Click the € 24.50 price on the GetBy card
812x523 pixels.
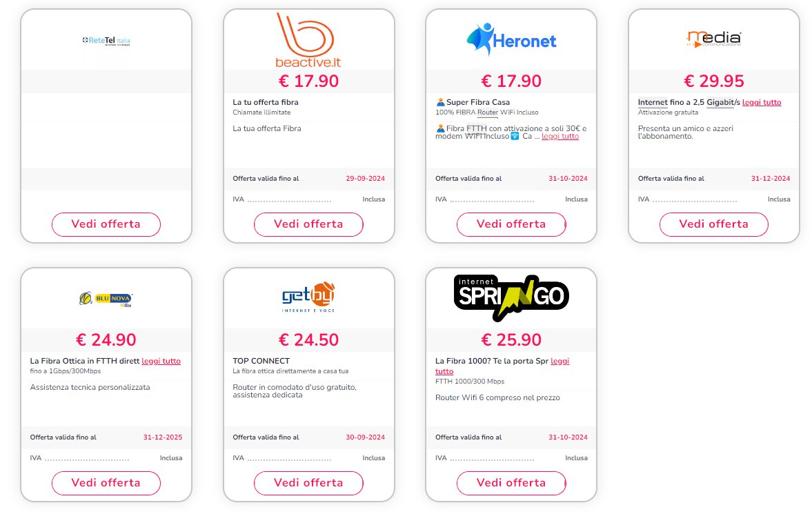[x=308, y=339]
